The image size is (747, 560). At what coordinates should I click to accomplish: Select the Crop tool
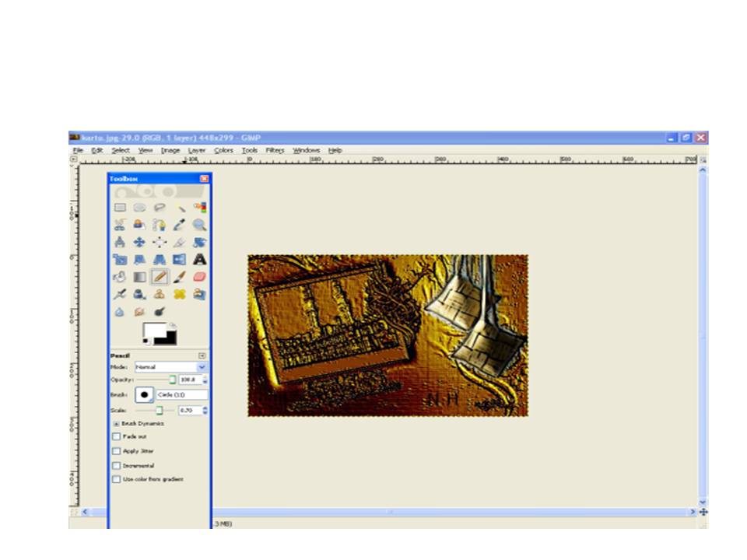point(180,243)
